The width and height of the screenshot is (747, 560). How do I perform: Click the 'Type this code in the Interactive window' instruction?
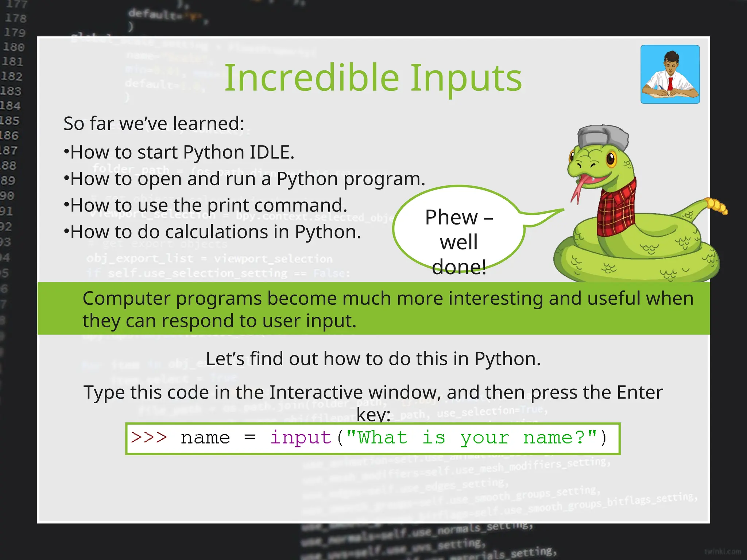(x=373, y=403)
